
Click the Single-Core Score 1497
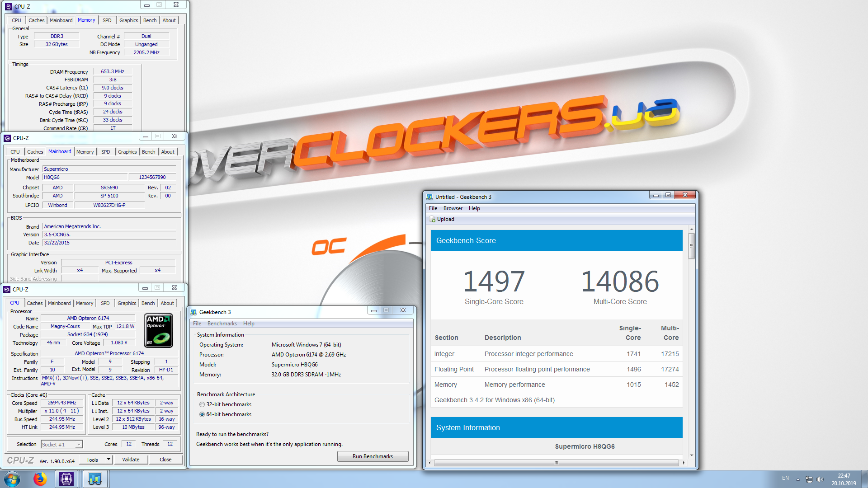pyautogui.click(x=494, y=282)
